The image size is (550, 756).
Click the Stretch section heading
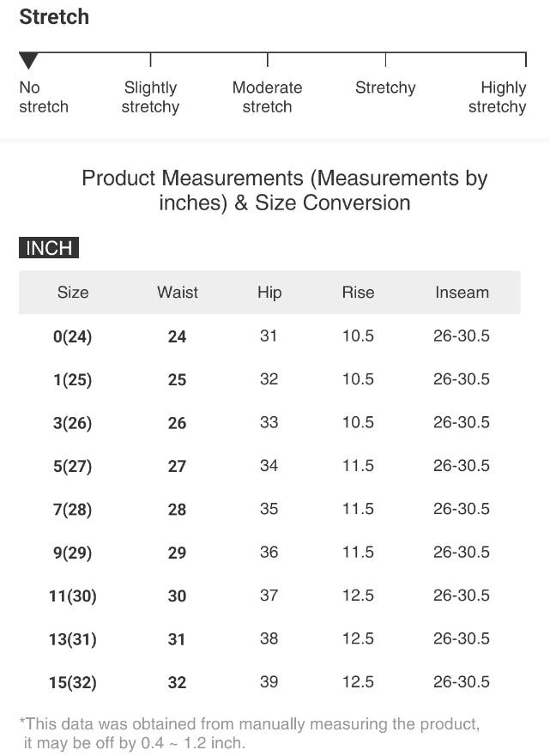54,17
